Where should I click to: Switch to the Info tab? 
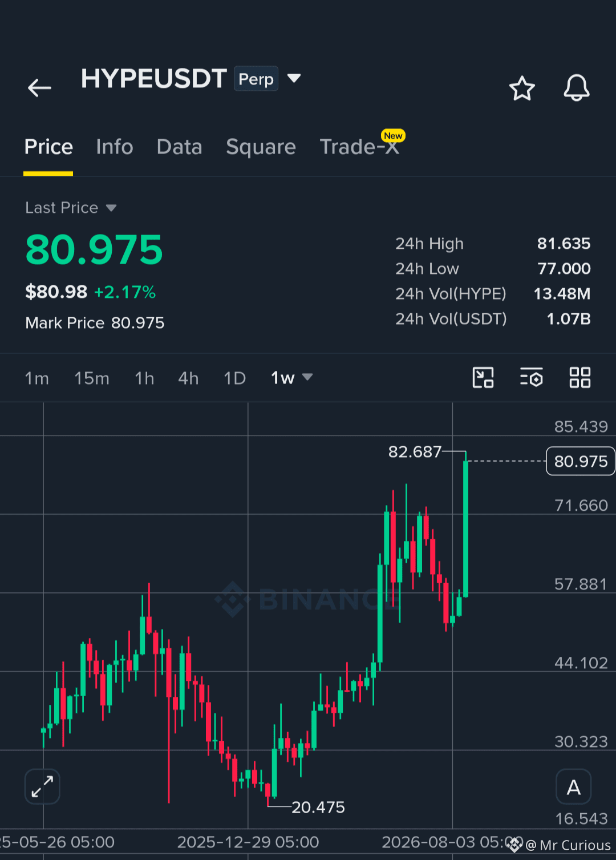(x=115, y=147)
